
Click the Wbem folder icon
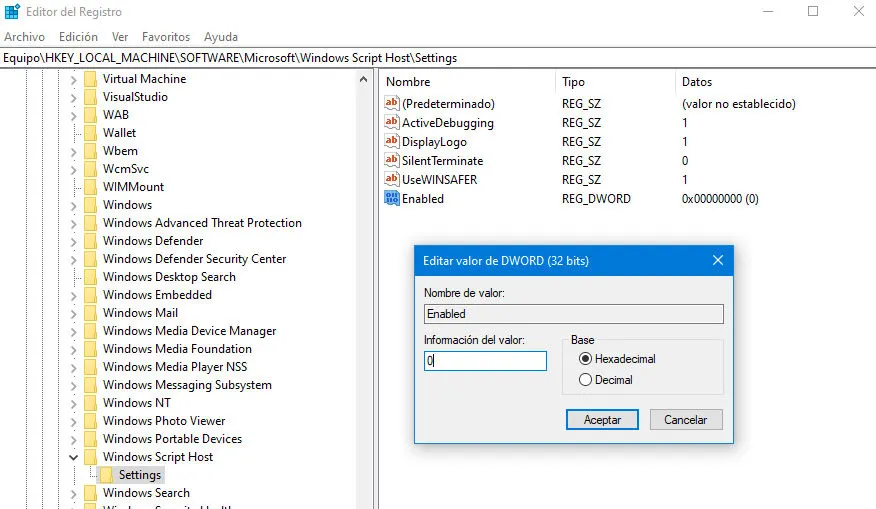click(91, 151)
